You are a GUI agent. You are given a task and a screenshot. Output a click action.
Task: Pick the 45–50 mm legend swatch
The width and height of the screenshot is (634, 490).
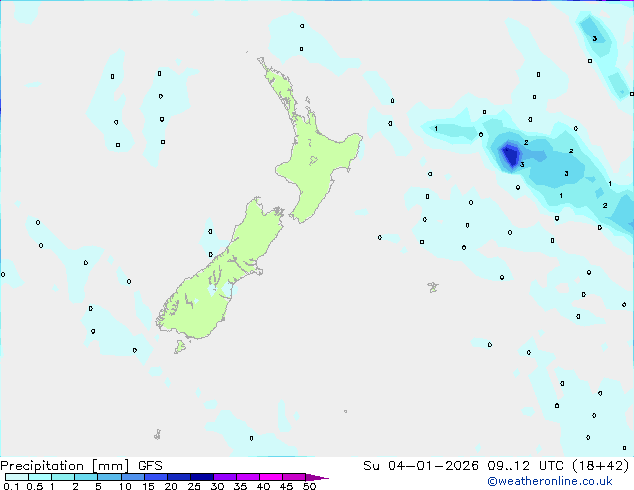(294, 477)
